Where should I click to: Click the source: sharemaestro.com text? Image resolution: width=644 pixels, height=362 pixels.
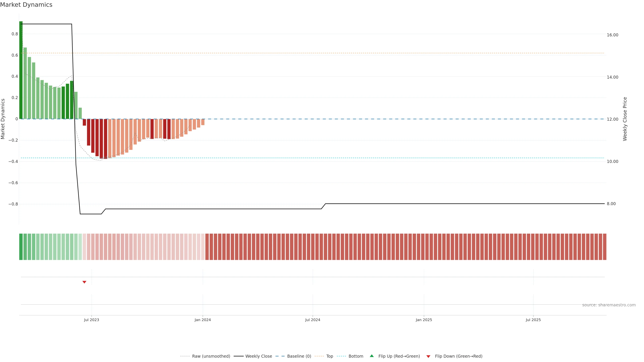point(609,305)
